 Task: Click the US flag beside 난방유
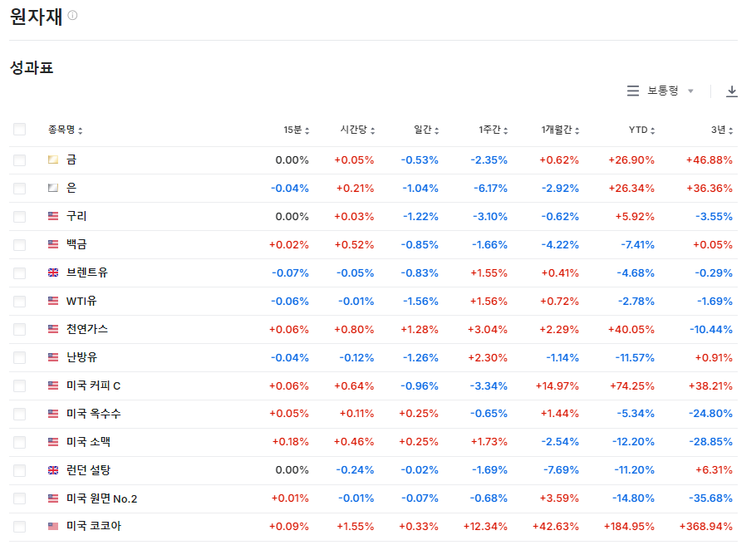(x=53, y=357)
